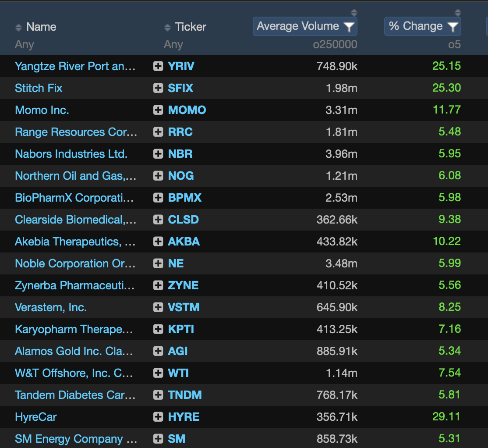This screenshot has height=448, width=488.
Task: Open Zynerba Pharmaceuticals link
Action: pyautogui.click(x=75, y=285)
